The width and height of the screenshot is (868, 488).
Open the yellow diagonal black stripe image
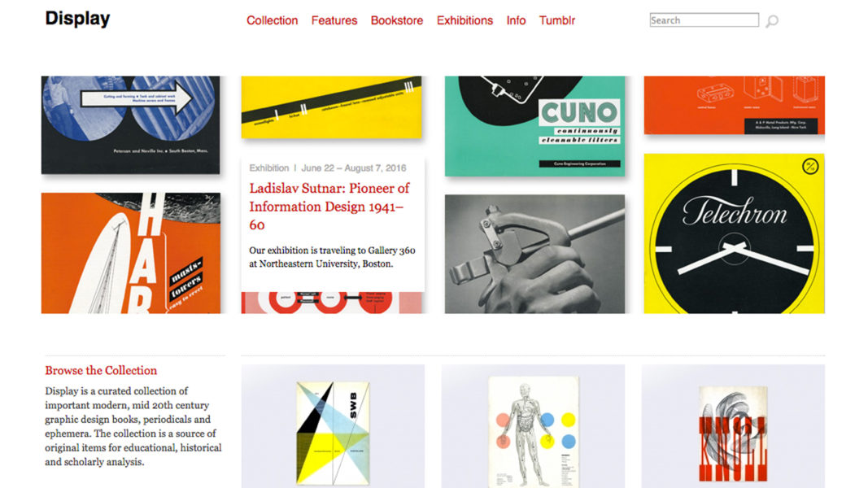[x=332, y=107]
